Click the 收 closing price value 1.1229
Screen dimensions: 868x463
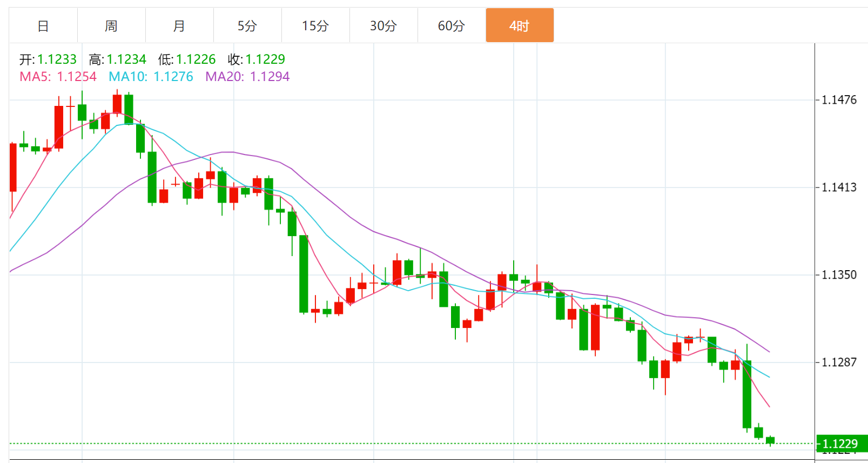265,59
